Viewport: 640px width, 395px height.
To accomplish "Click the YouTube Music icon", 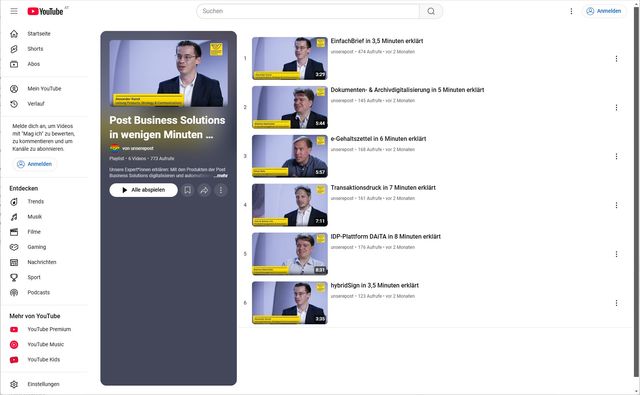I will coord(14,344).
